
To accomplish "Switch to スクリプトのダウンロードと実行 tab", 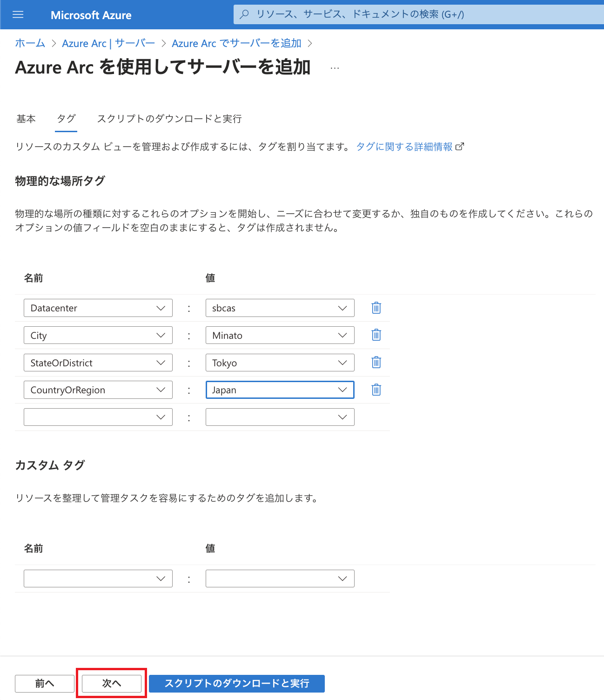I will point(169,119).
